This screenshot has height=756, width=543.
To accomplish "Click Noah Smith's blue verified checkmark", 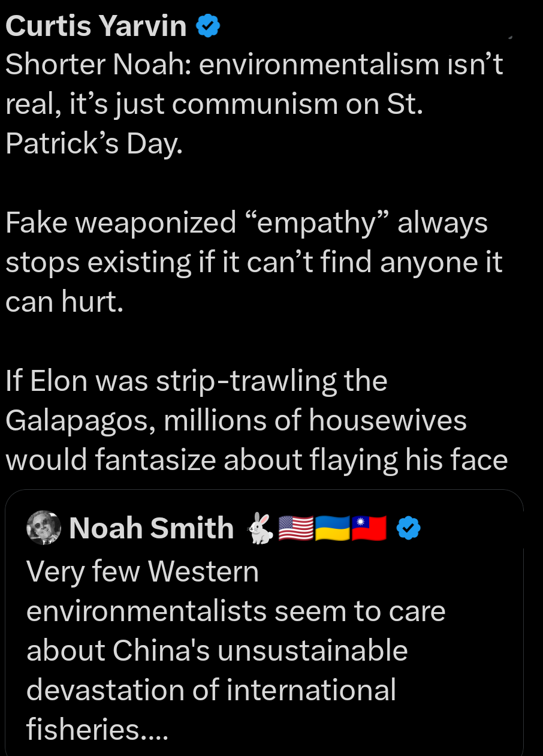I will pos(408,528).
